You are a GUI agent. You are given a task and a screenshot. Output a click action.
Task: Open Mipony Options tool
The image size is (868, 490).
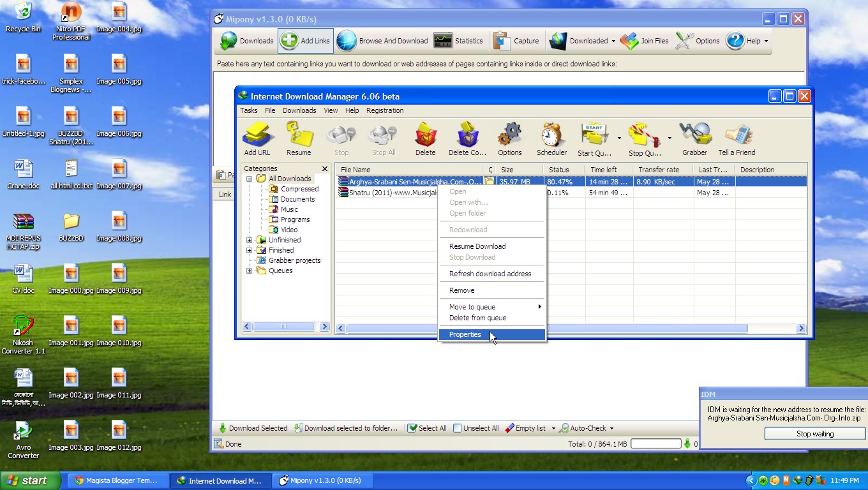[x=698, y=41]
